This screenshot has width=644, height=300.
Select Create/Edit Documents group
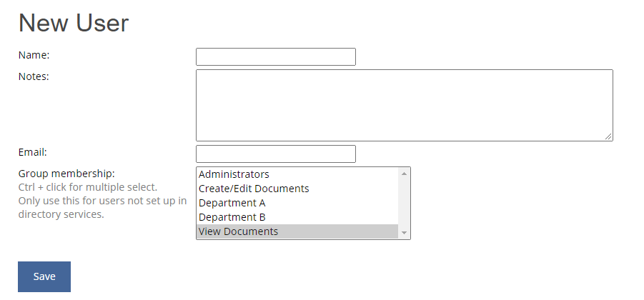pyautogui.click(x=297, y=189)
